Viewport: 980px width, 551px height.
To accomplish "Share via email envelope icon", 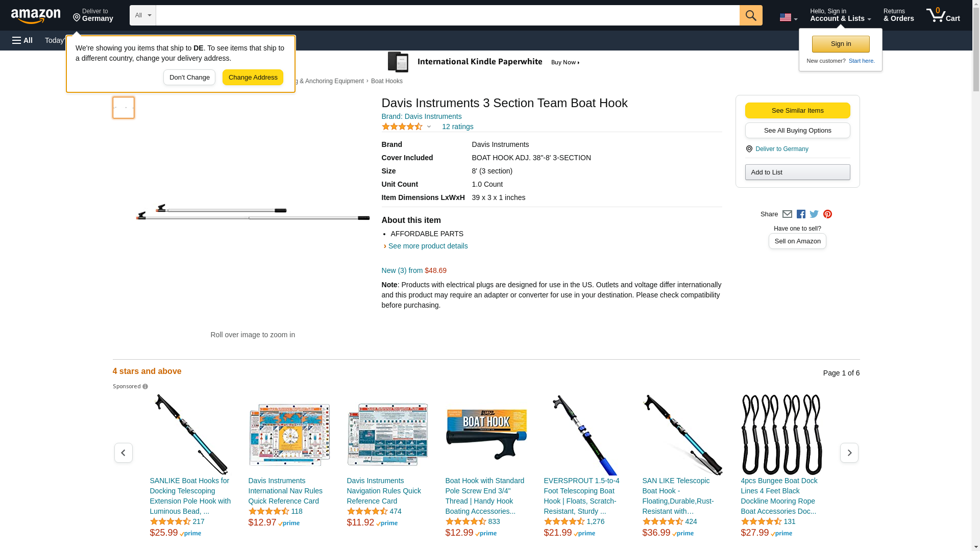I will click(x=787, y=214).
